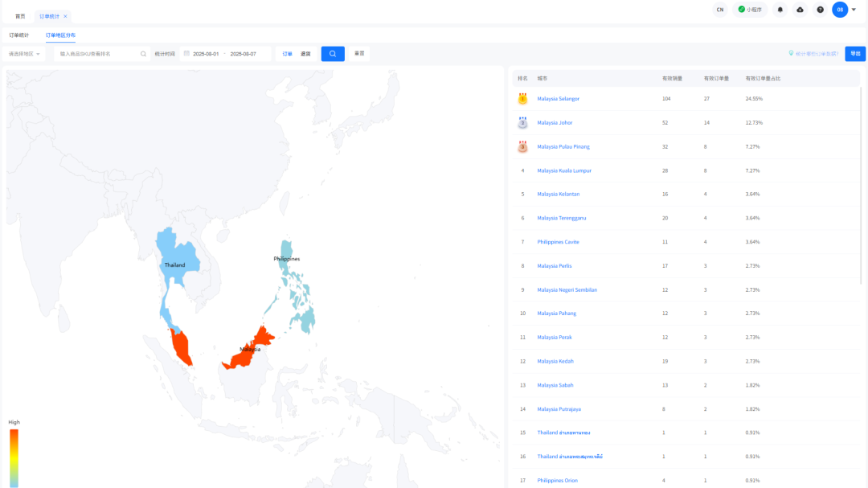This screenshot has height=488, width=868.
Task: Open Malaysia Perlis link
Action: (554, 266)
